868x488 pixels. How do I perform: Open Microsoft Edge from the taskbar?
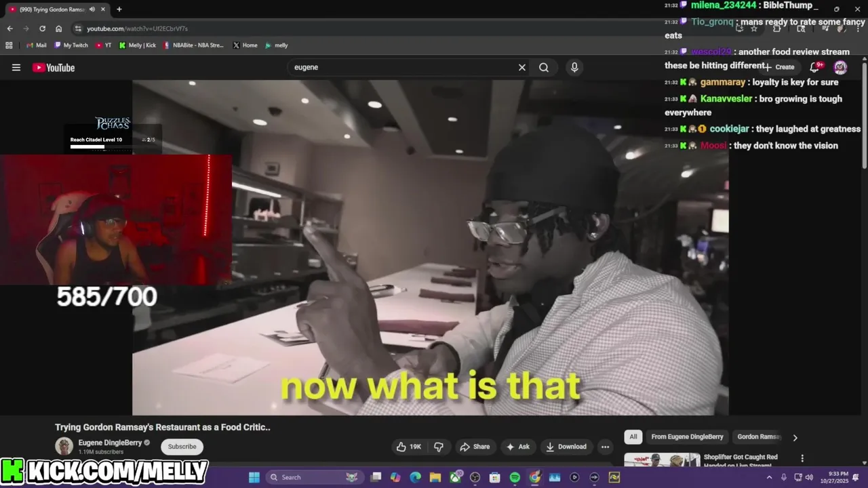[415, 477]
